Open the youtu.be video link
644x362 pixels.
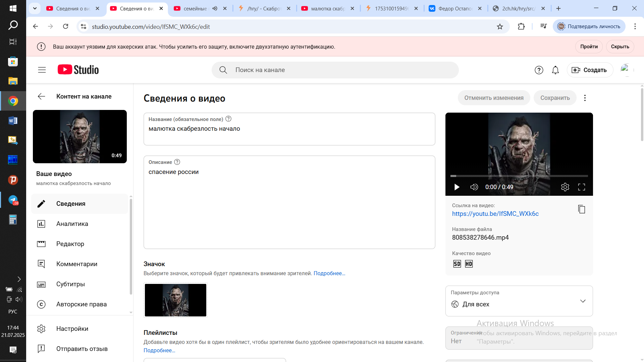coord(495,214)
